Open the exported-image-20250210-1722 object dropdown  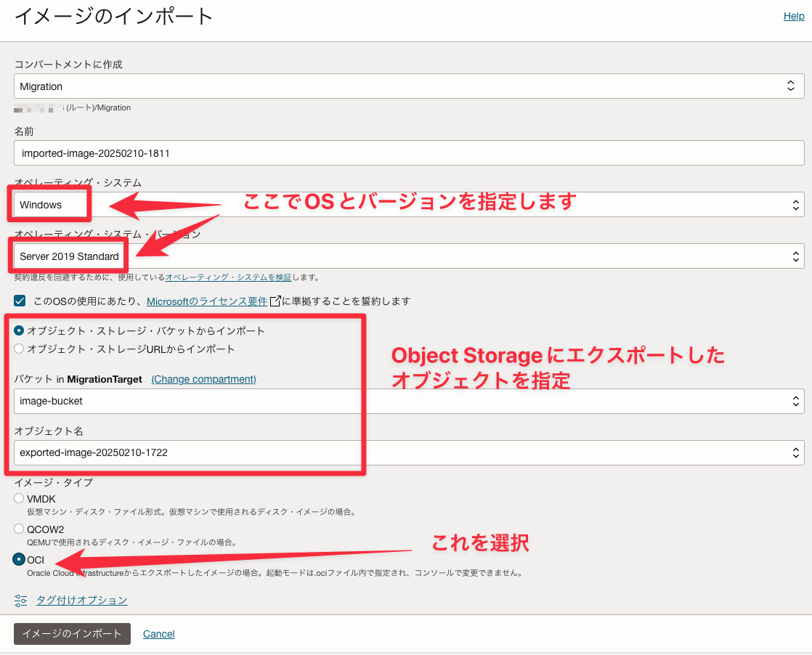pos(409,452)
